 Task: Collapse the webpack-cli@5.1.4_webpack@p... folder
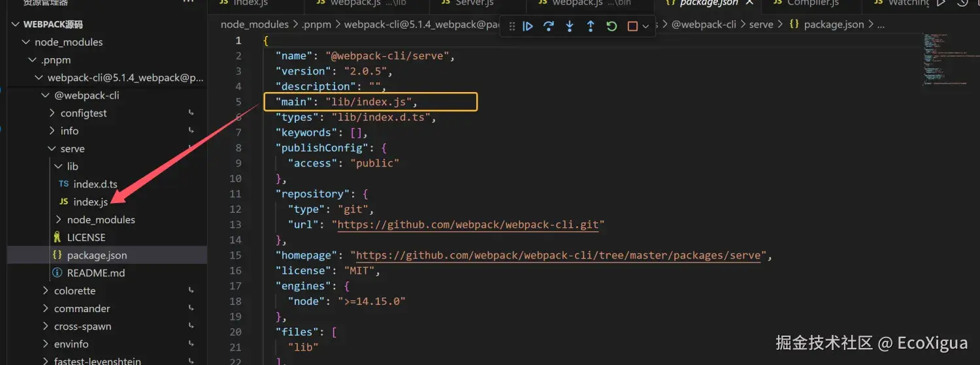39,78
